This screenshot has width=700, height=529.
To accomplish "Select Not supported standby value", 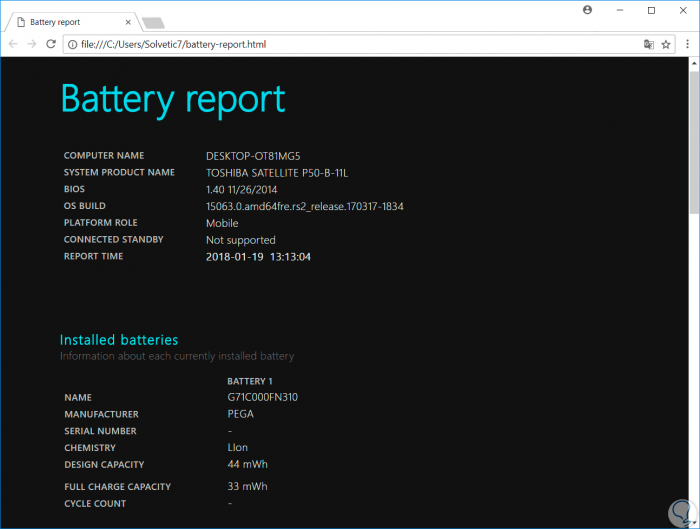I will (x=241, y=241).
